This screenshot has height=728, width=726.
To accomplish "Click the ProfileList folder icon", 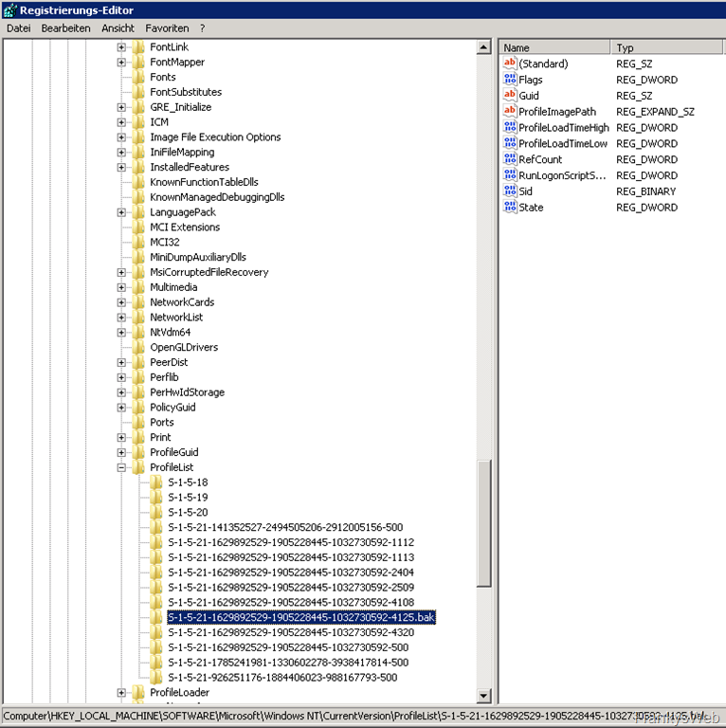I will point(139,467).
